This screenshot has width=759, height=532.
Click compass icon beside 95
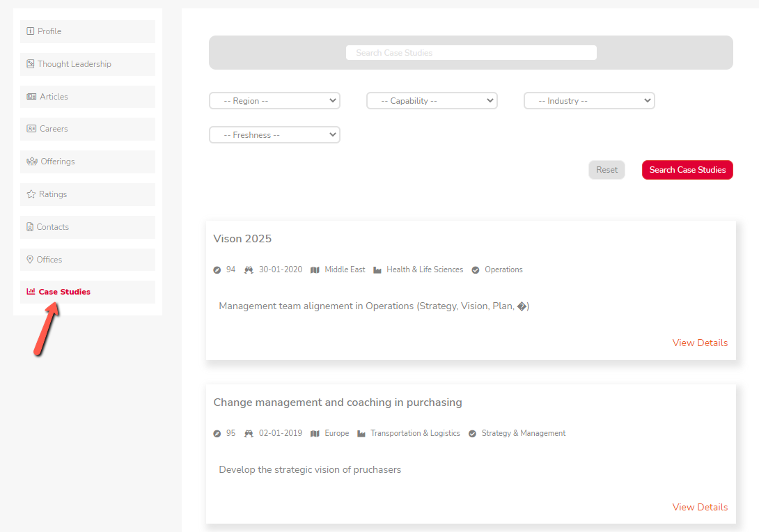click(217, 434)
